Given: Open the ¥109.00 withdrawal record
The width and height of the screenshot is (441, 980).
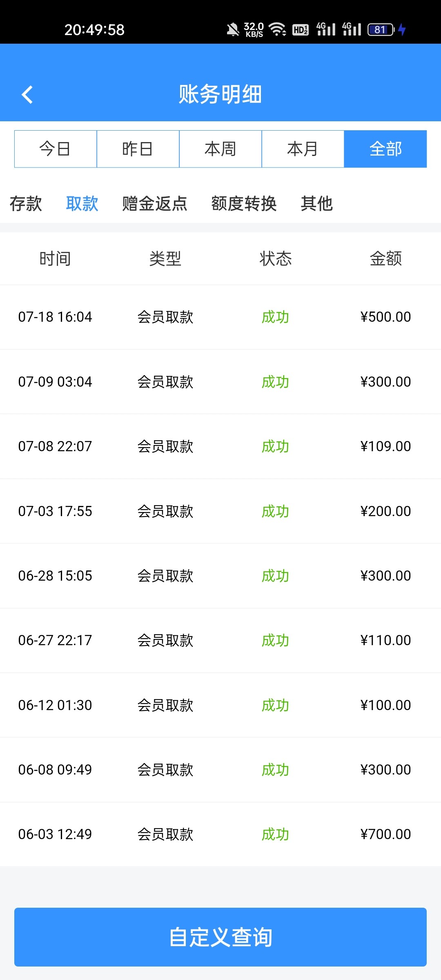Looking at the screenshot, I should coord(220,446).
